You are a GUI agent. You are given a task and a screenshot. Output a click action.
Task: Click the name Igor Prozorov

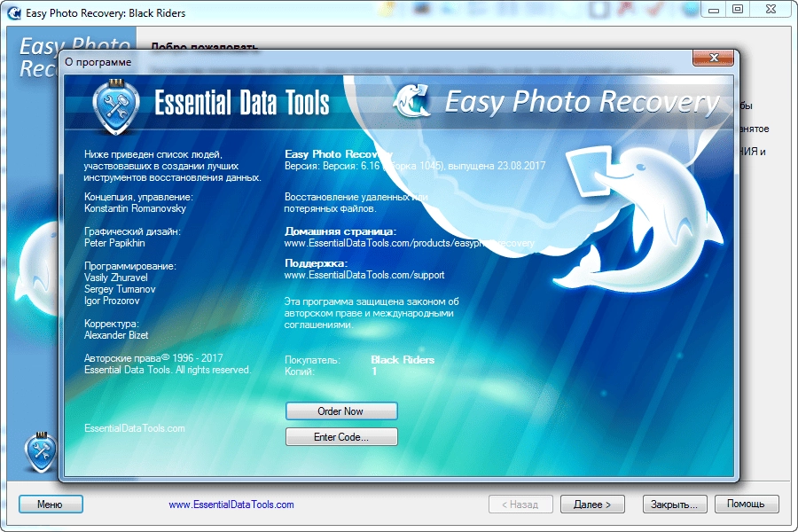coord(112,301)
